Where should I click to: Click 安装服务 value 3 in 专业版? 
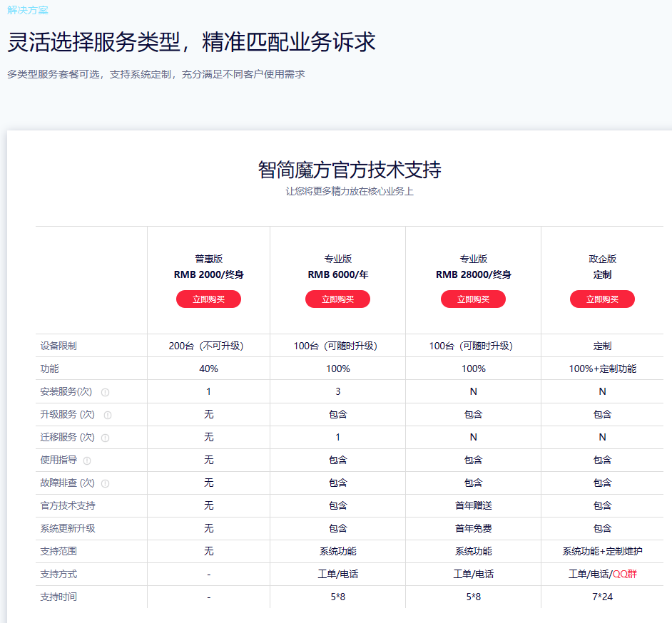[x=337, y=391]
